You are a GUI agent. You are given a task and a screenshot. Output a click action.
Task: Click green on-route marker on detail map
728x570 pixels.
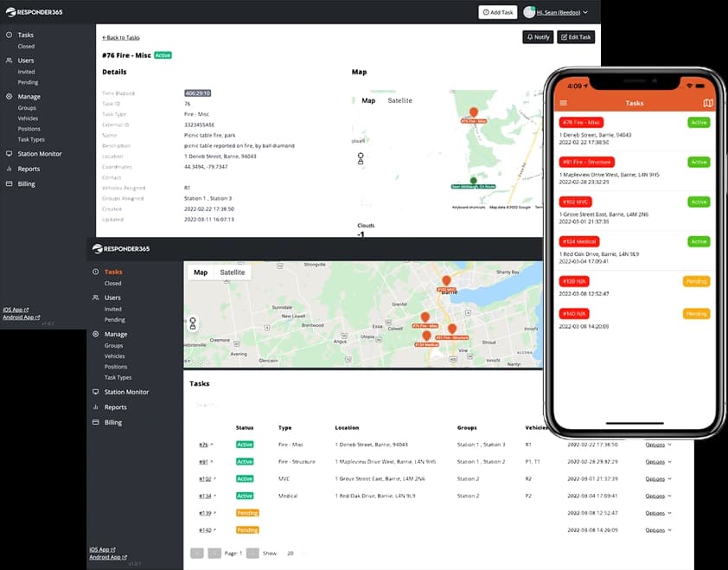(473, 180)
